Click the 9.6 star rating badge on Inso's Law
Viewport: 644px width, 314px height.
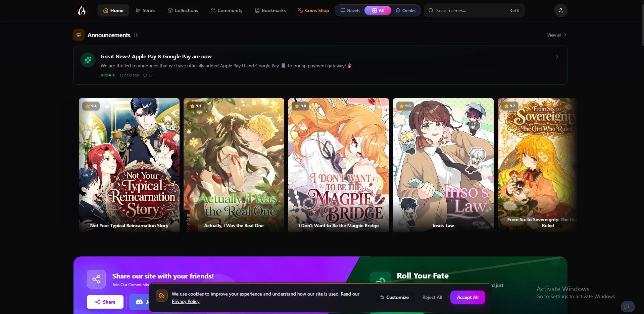click(405, 106)
